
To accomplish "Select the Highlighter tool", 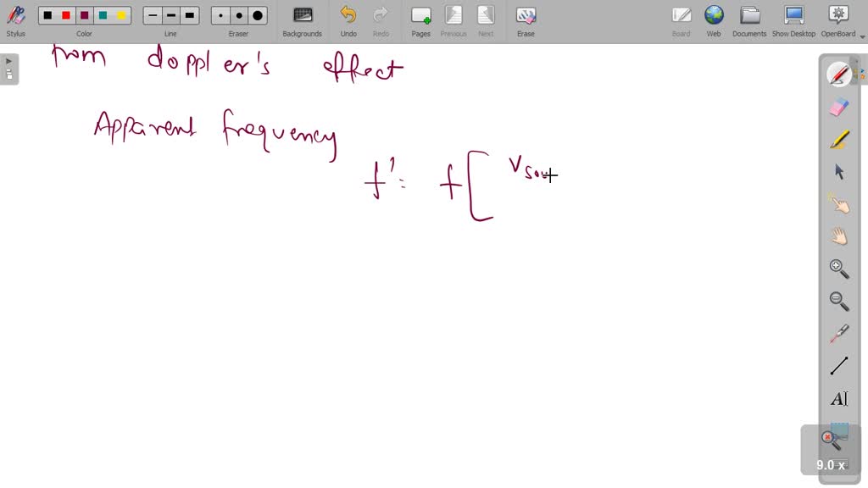I will tap(838, 140).
